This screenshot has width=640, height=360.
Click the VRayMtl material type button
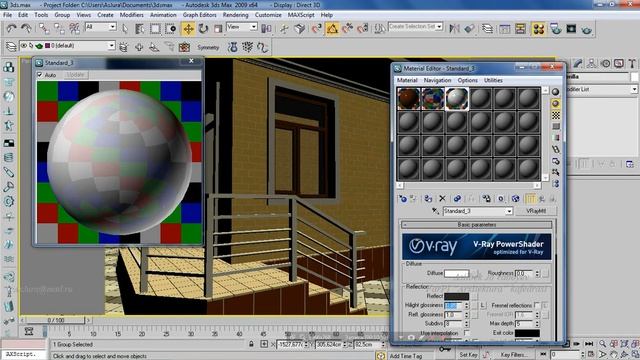(x=536, y=211)
